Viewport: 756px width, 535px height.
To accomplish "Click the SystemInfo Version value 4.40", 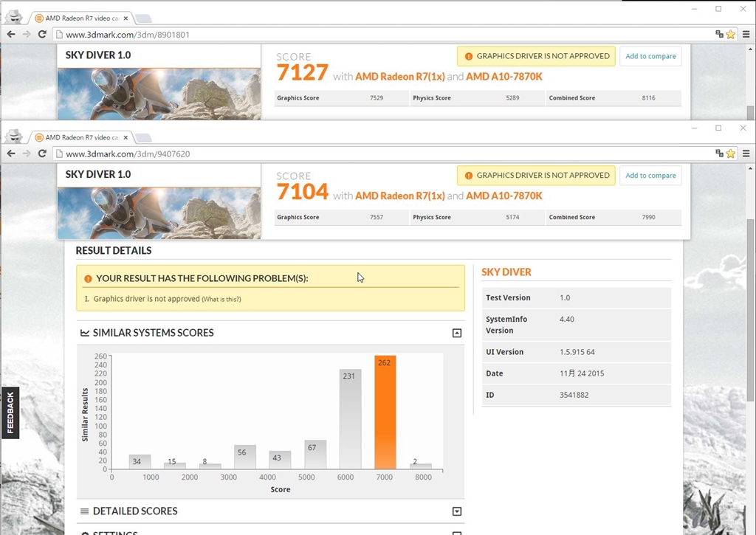I will [x=566, y=319].
